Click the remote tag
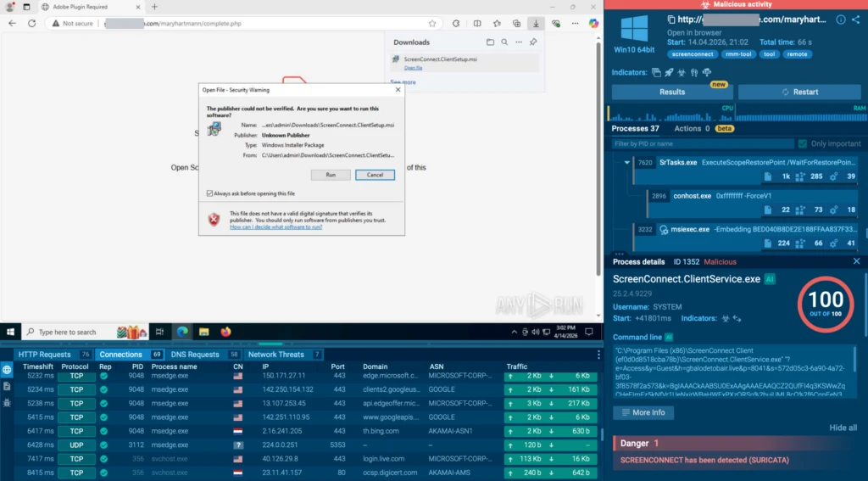Viewport: 868px width, 481px height. click(x=797, y=54)
